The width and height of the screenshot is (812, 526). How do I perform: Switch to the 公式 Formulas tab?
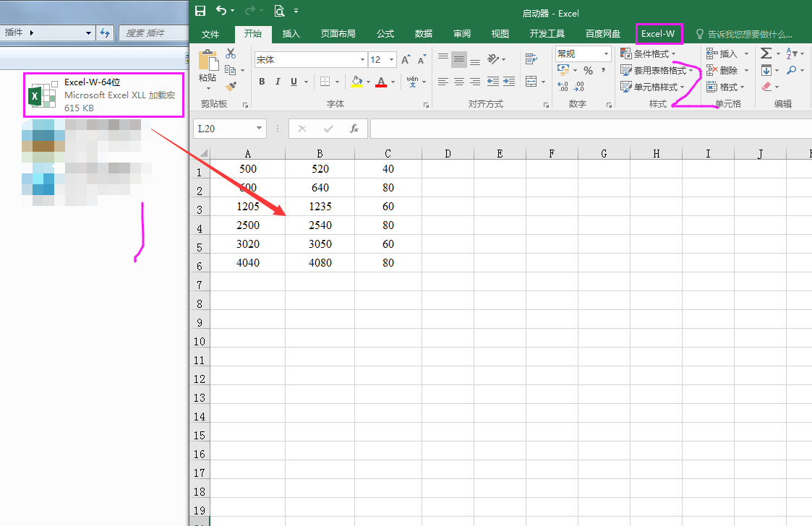[385, 34]
